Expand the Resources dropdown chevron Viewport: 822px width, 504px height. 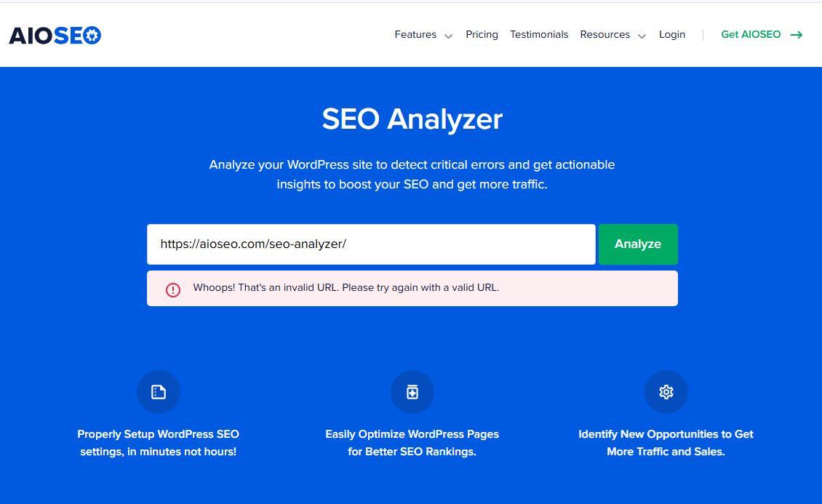tap(642, 36)
